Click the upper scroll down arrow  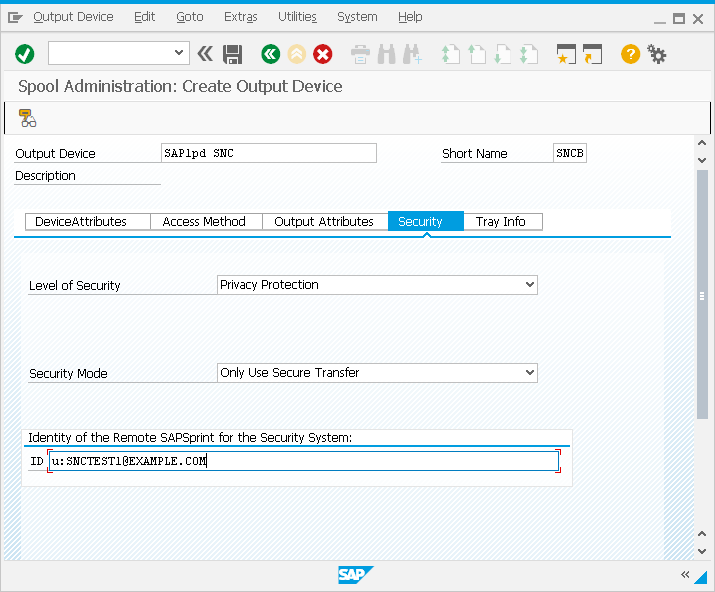(x=702, y=160)
